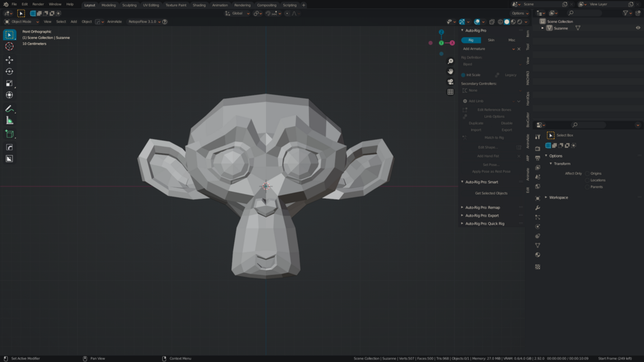Open the Global transform orientation dropdown
644x362 pixels.
[237, 13]
